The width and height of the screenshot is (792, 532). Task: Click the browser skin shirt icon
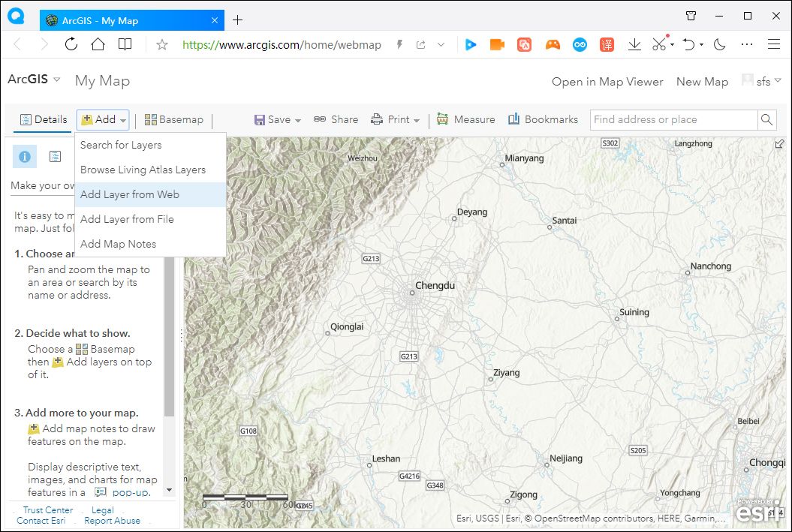click(691, 16)
